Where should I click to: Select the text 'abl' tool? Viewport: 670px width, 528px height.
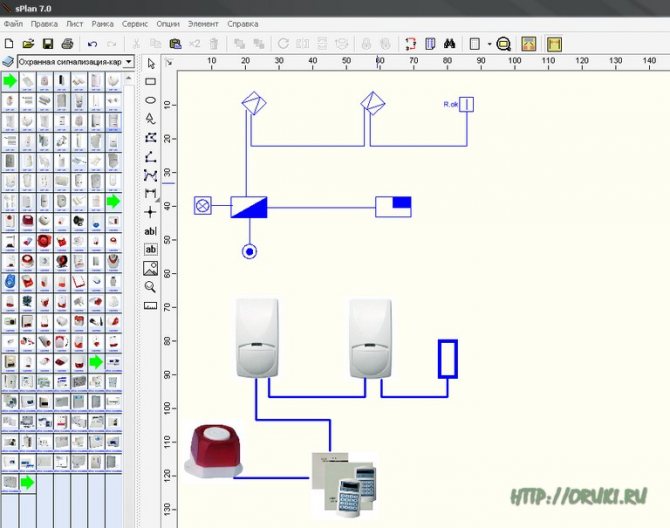[x=151, y=230]
